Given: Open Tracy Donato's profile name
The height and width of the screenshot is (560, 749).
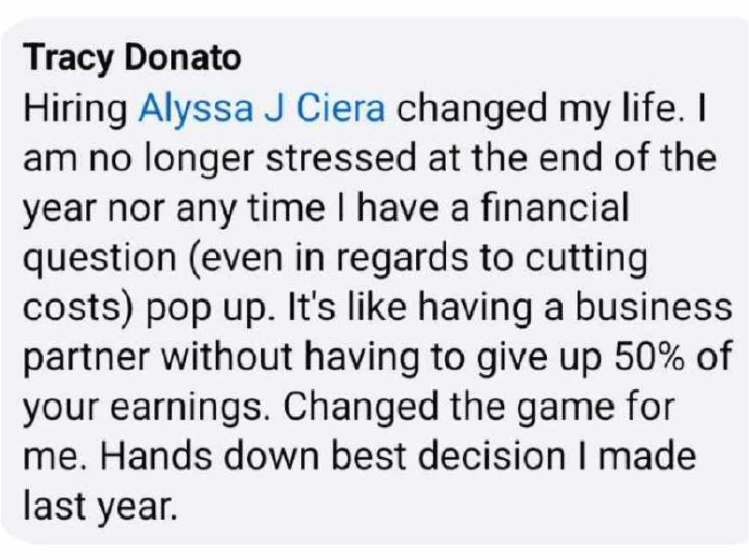Looking at the screenshot, I should (131, 58).
